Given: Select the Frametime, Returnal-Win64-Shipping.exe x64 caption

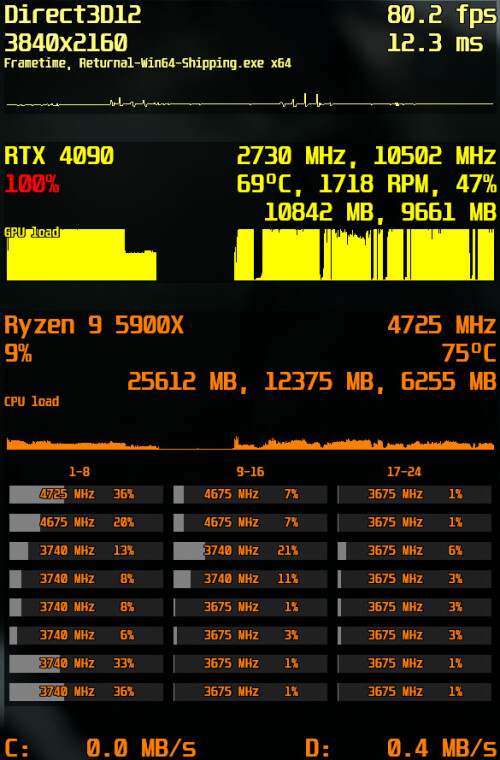Looking at the screenshot, I should (x=148, y=63).
